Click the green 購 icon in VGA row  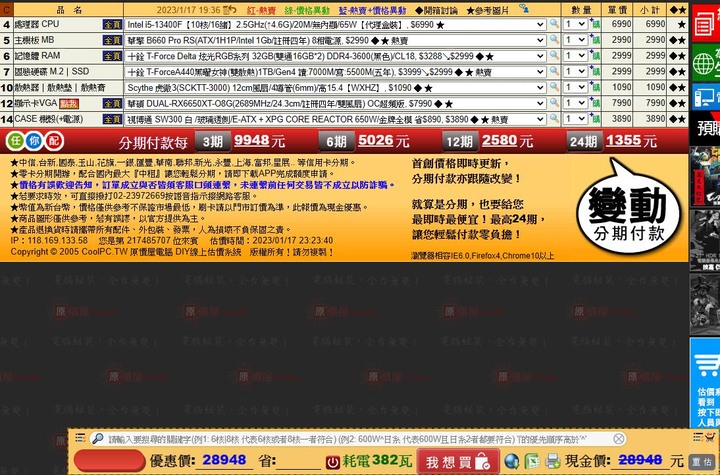596,103
